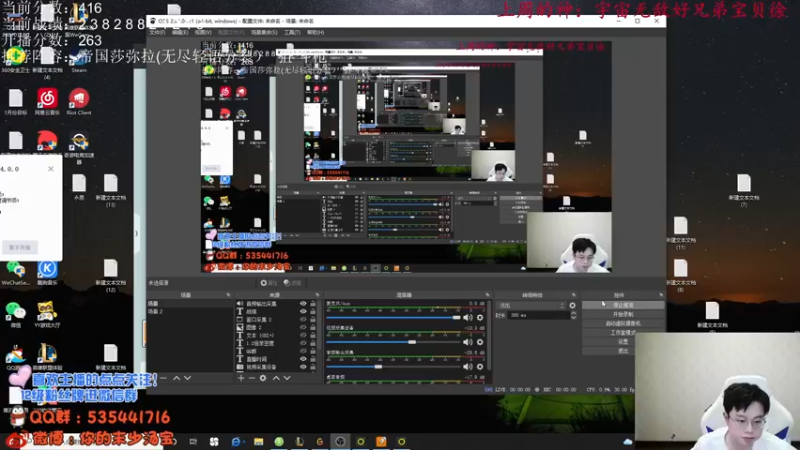Viewport: 800px width, 450px height.
Task: Mute the 麦克风/Aux mixer channel
Action: (468, 317)
